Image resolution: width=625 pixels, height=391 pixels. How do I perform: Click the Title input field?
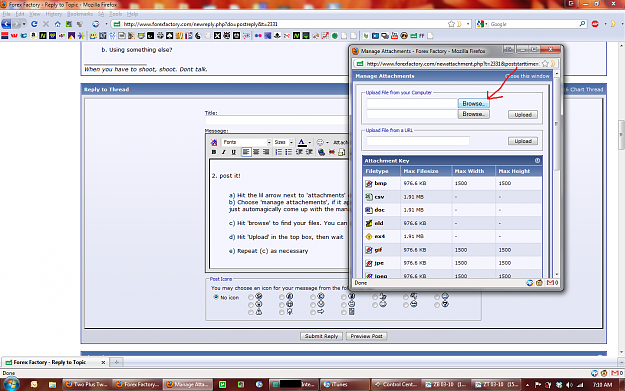tap(277, 120)
